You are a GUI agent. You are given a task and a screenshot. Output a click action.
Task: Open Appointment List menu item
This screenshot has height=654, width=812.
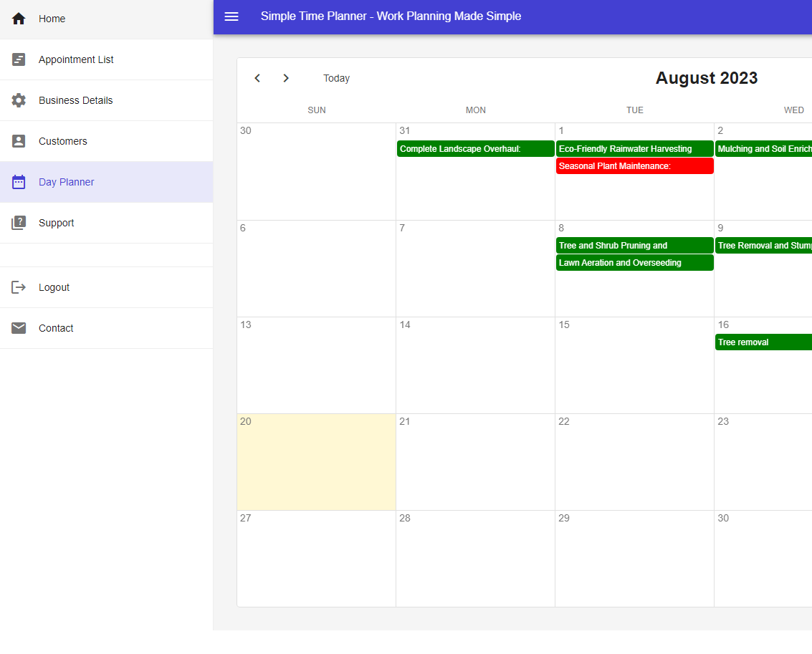pos(106,59)
